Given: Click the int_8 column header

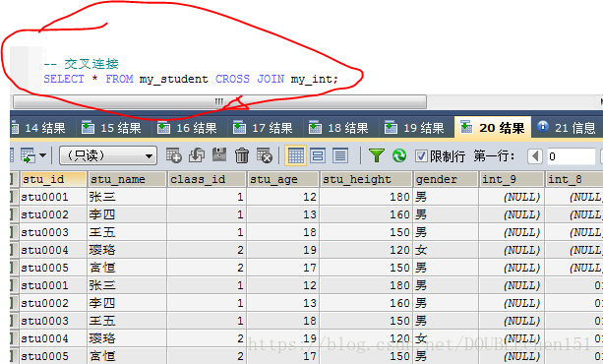Looking at the screenshot, I should coord(573,179).
